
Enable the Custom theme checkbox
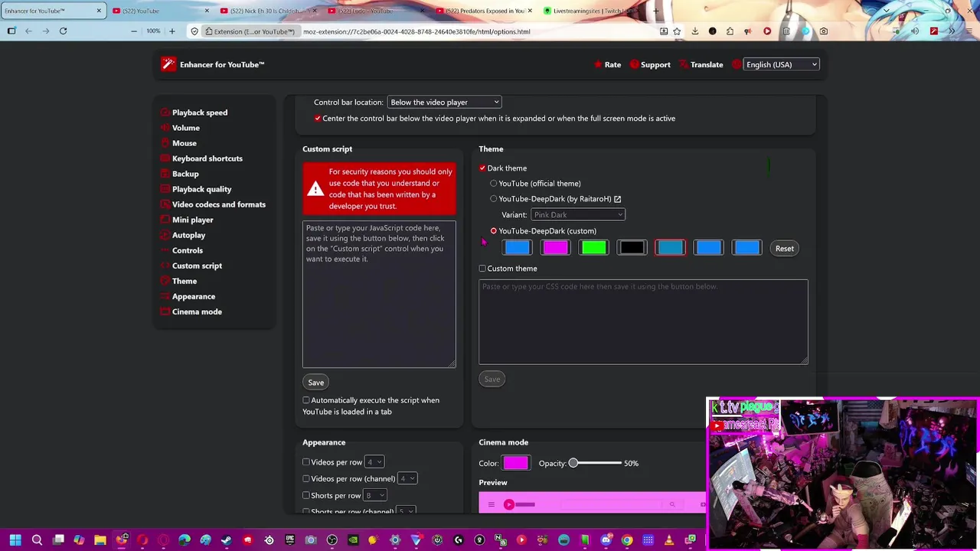click(482, 269)
